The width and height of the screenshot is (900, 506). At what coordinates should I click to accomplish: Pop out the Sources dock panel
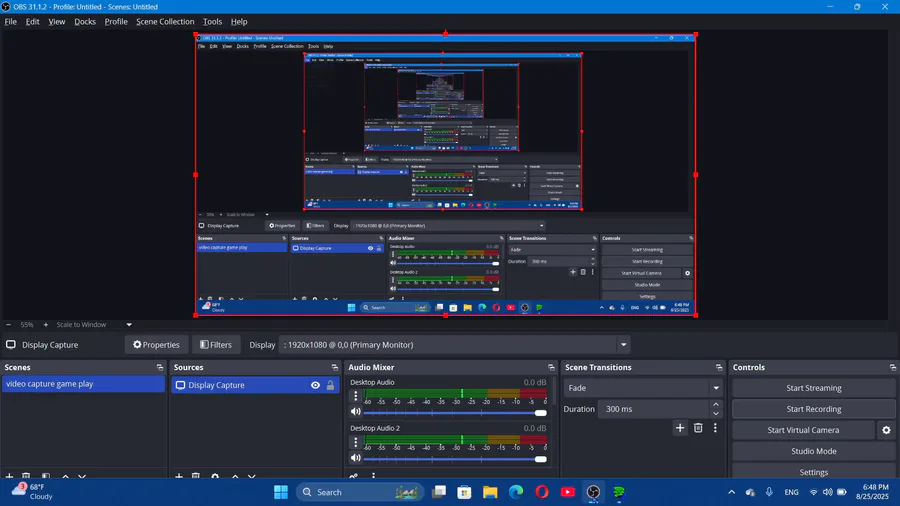click(x=335, y=367)
